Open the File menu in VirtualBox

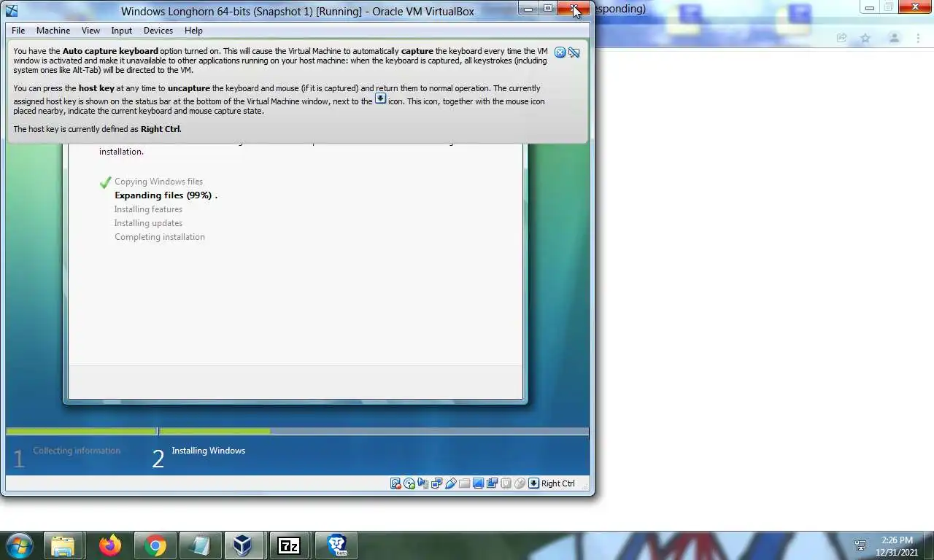tap(18, 31)
